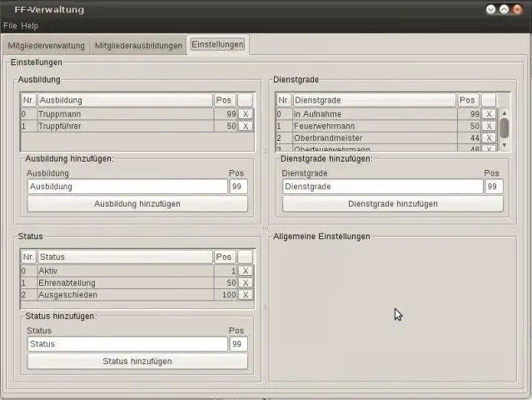Select the Truppführer cell

tap(125, 127)
